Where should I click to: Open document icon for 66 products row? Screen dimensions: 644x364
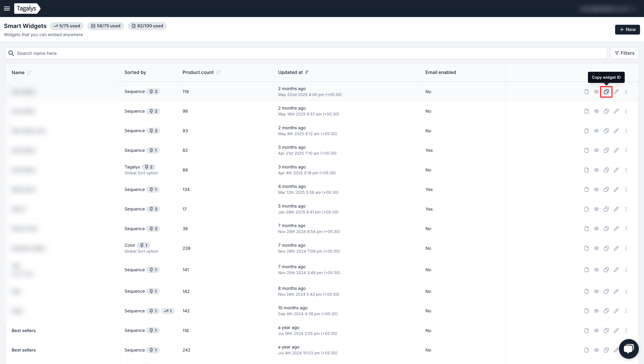[x=586, y=170]
